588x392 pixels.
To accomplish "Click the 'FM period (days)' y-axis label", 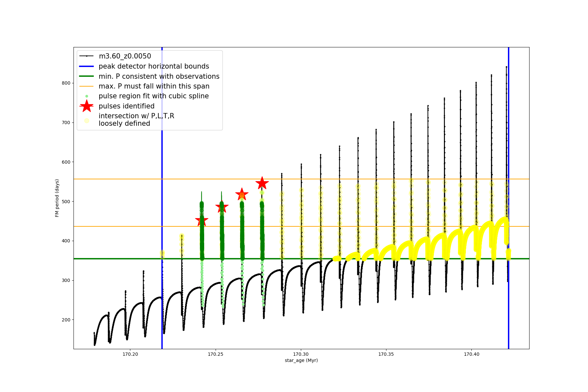I will (57, 198).
